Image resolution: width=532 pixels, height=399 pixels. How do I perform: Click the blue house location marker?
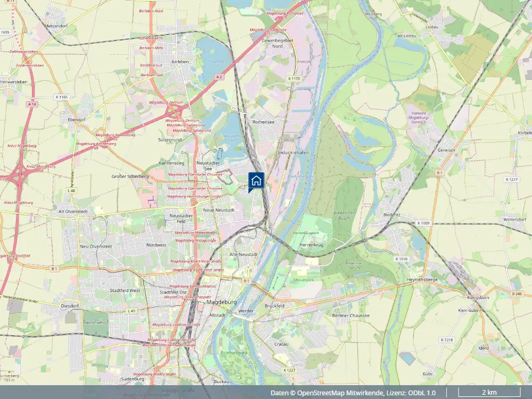[256, 181]
